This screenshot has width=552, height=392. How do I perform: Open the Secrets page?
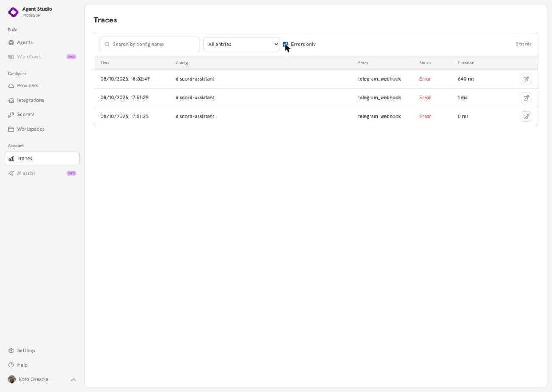click(x=25, y=115)
